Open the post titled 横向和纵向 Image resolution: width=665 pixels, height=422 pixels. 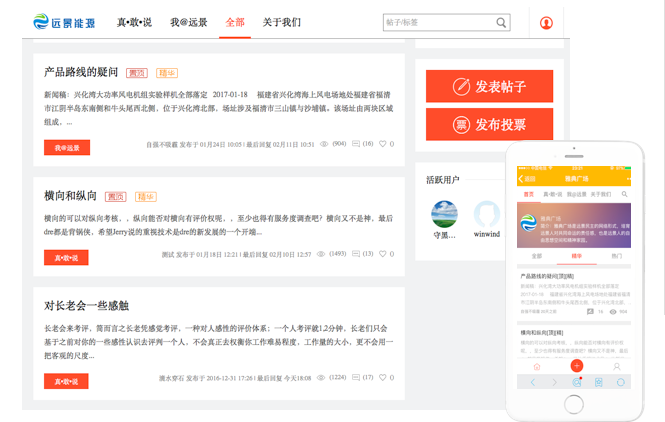point(70,196)
